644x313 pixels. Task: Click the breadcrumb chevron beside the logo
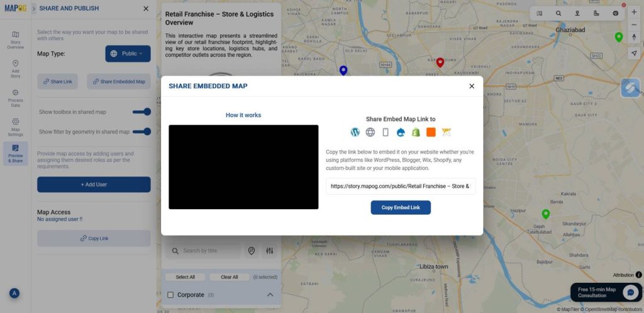(x=34, y=8)
